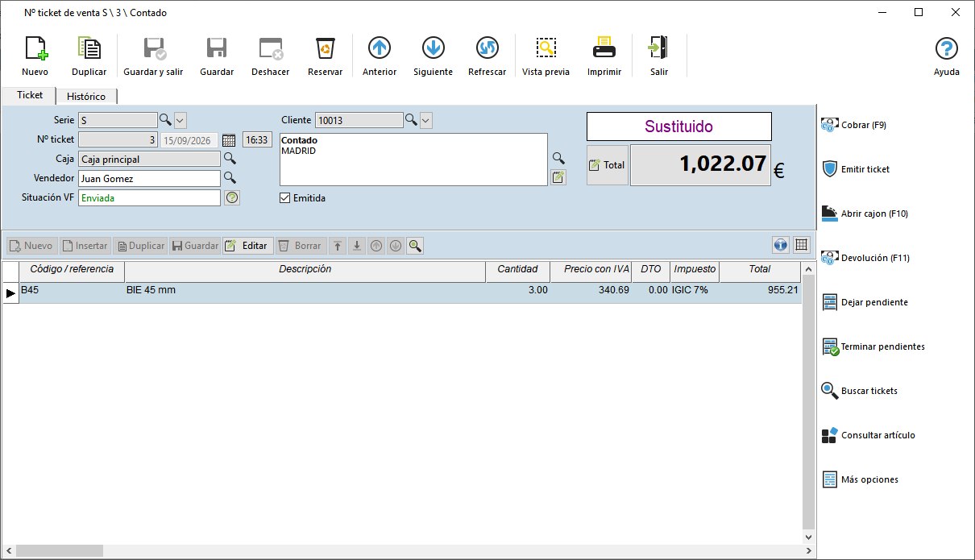Image resolution: width=975 pixels, height=560 pixels.
Task: Open Consultar artículo
Action: [x=868, y=435]
